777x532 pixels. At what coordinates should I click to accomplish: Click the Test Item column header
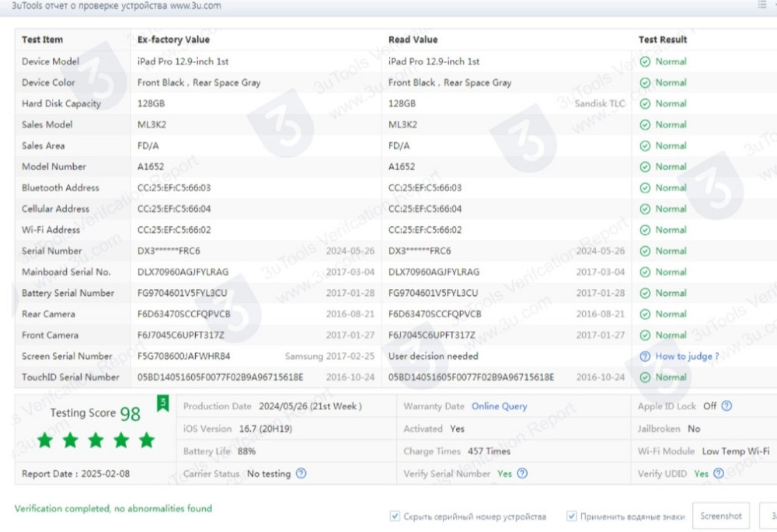43,40
